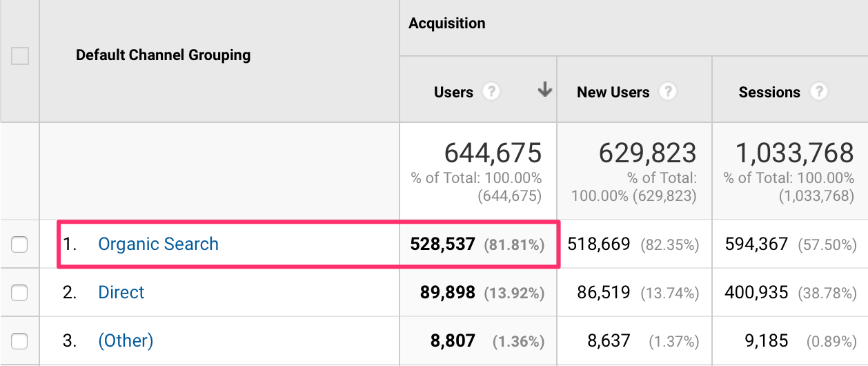Click the descending sort arrow in Users column
The height and width of the screenshot is (366, 868).
[545, 90]
